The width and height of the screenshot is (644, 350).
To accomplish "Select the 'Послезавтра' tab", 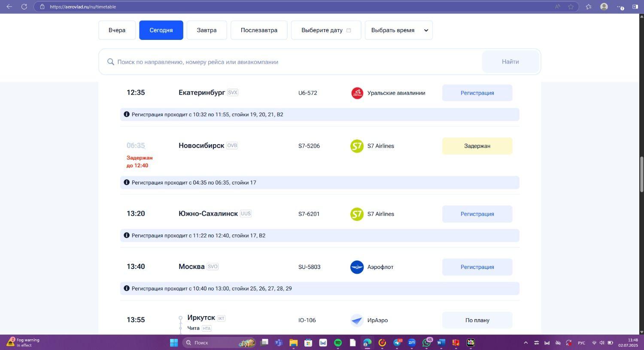I will point(259,30).
